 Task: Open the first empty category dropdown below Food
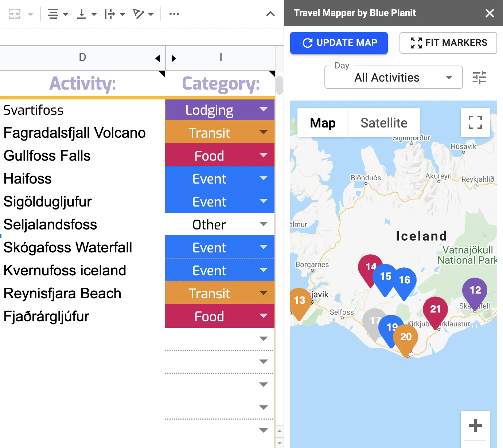(264, 339)
